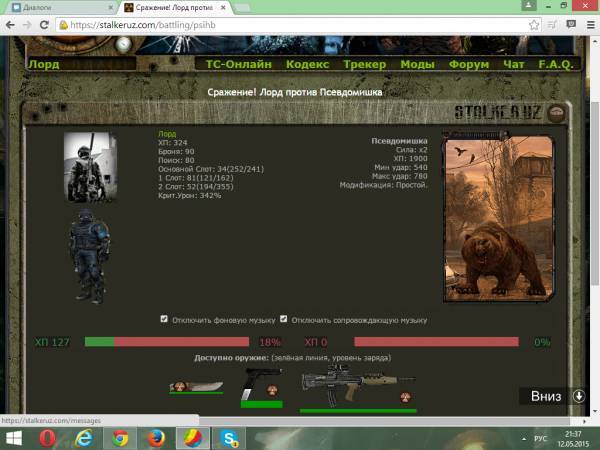Toggle 'Отключить фоновую музыку' checkbox
Image resolution: width=600 pixels, height=450 pixels.
(x=165, y=320)
